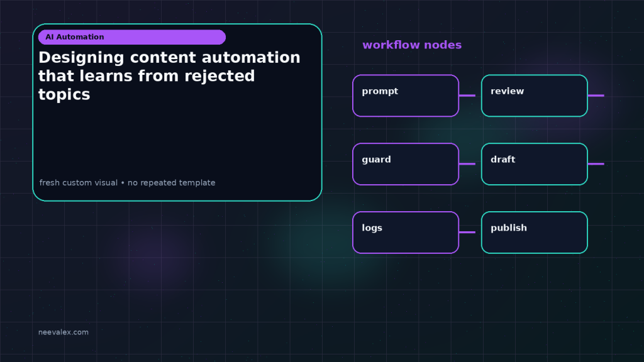The width and height of the screenshot is (644, 362).
Task: Open the logs workflow node
Action: pyautogui.click(x=406, y=233)
